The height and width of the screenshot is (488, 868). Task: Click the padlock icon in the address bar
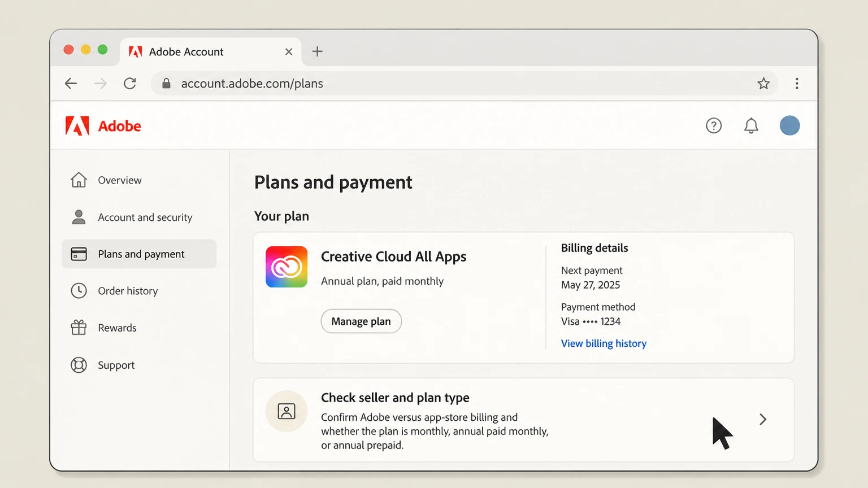(166, 84)
